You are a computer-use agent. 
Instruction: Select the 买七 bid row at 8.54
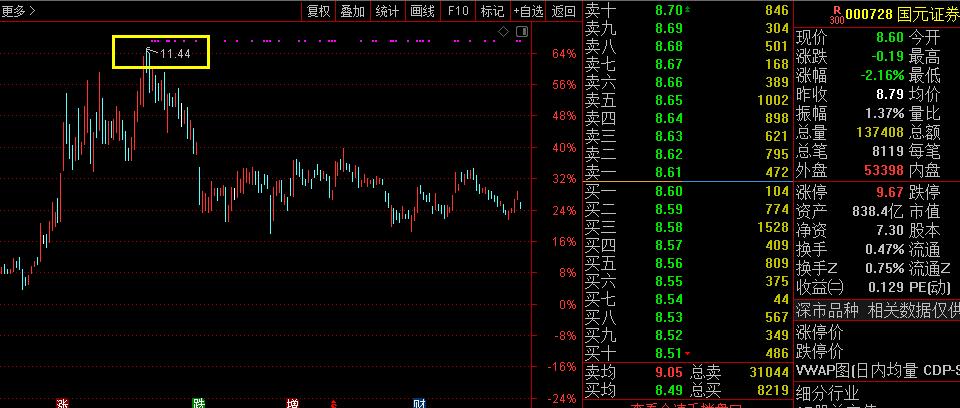pos(687,299)
